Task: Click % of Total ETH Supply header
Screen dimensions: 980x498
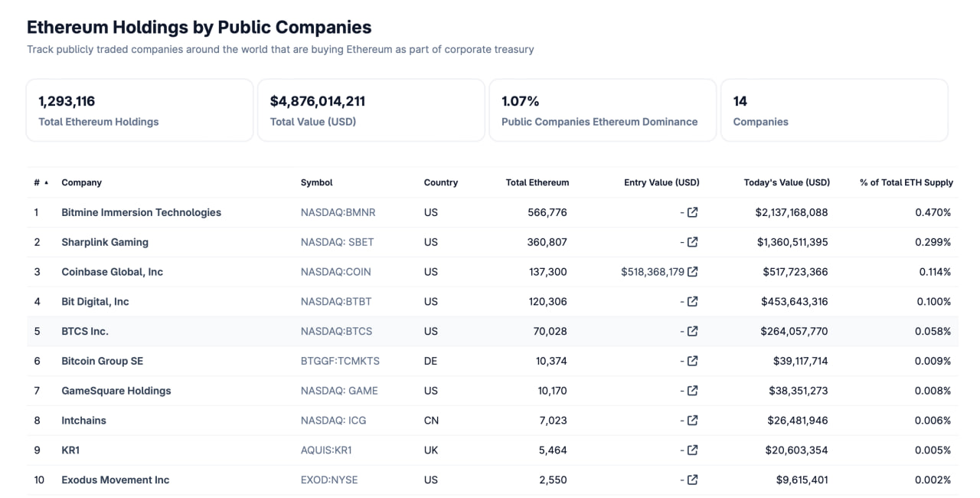Action: (906, 182)
